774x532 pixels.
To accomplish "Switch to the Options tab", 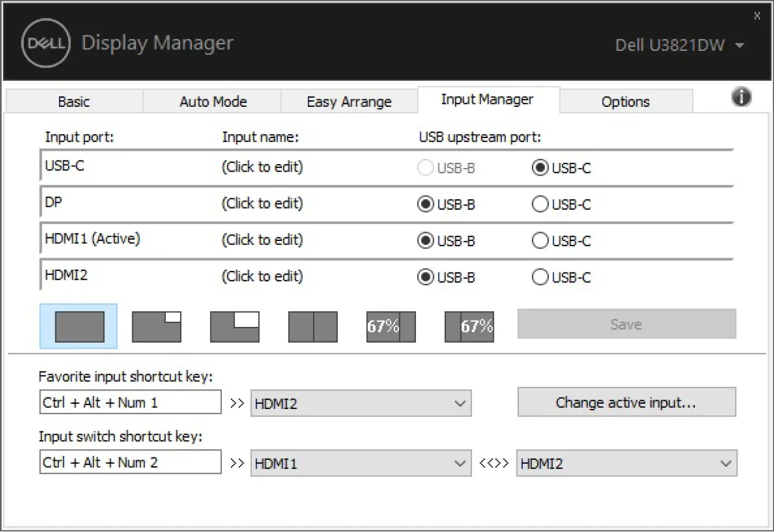I will tap(626, 102).
